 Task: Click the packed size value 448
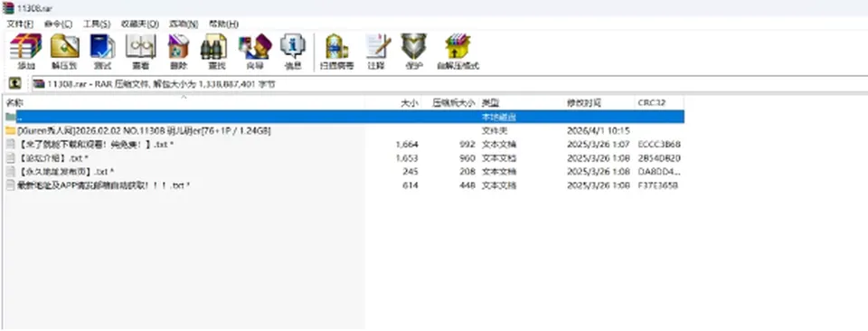[x=467, y=185]
